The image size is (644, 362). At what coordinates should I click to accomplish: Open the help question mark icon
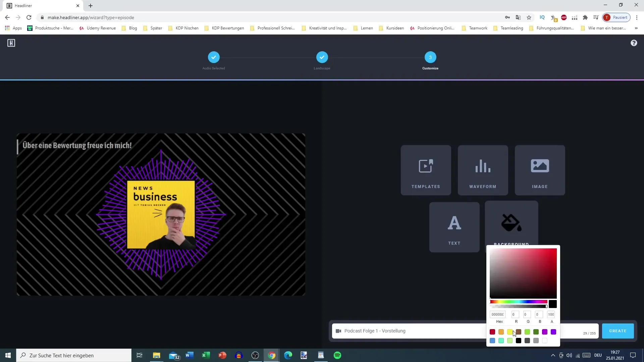[634, 43]
